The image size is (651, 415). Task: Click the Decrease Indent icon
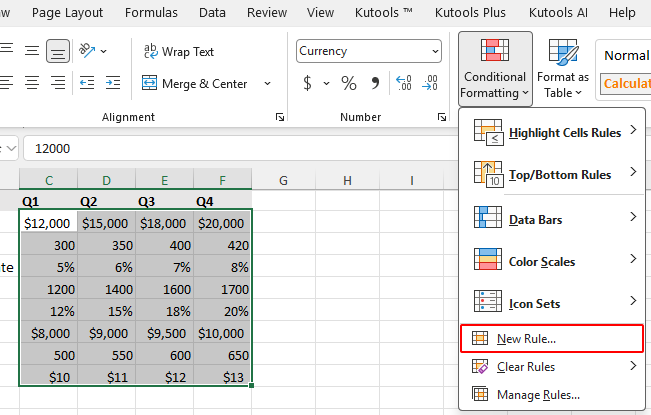coord(86,83)
